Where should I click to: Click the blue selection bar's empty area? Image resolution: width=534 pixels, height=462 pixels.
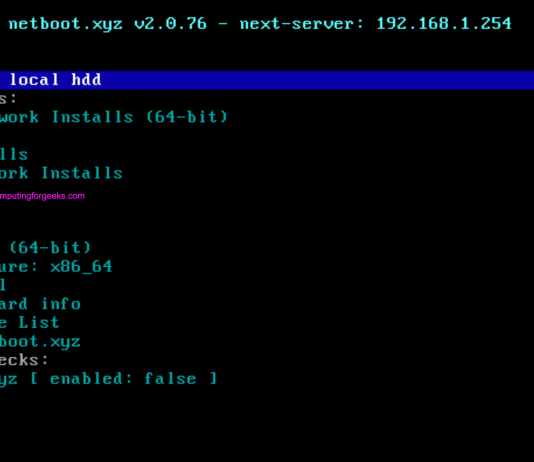(317, 80)
